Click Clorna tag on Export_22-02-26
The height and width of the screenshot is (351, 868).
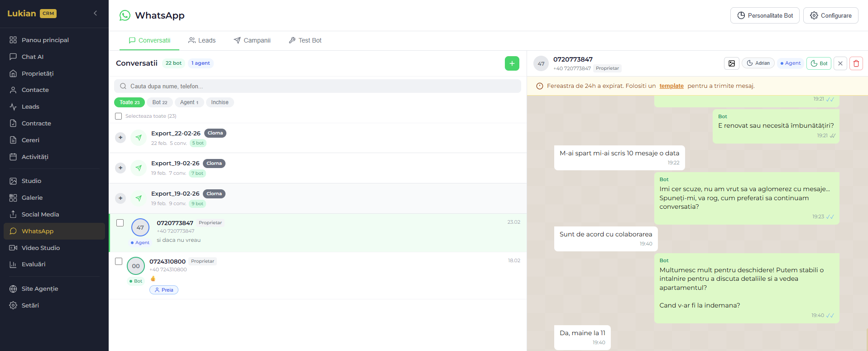click(215, 133)
